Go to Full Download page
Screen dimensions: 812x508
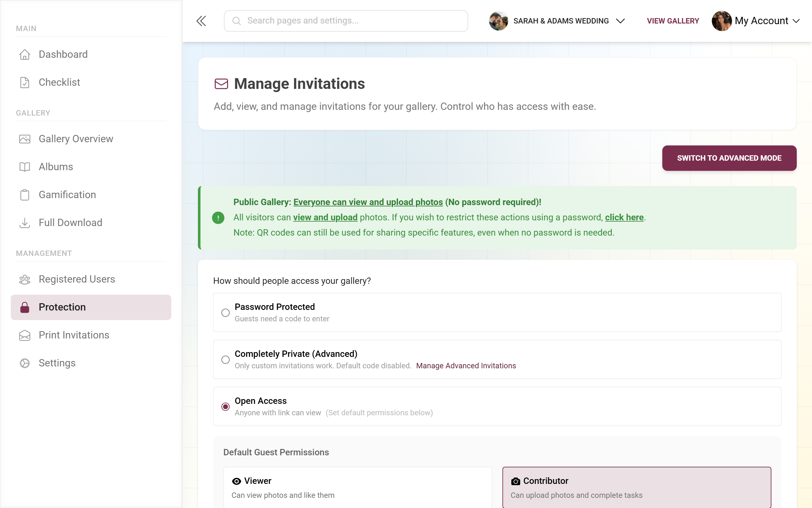point(91,223)
